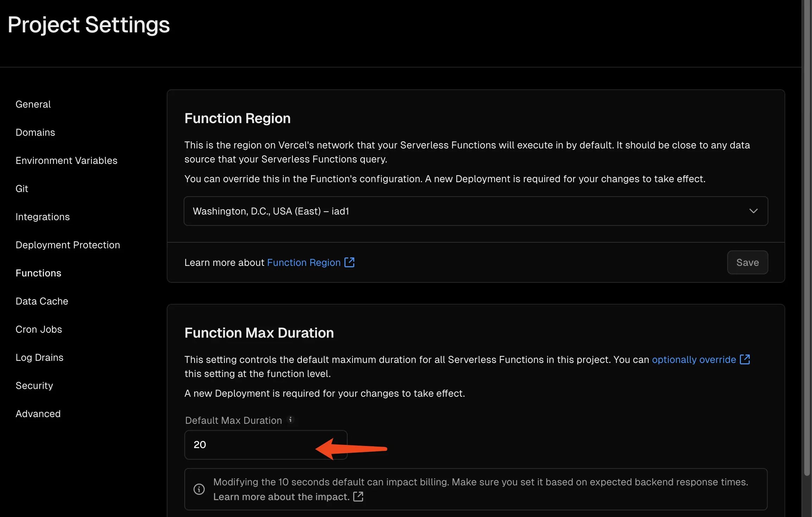Open Environment Variables in the sidebar
This screenshot has width=812, height=517.
pyautogui.click(x=66, y=160)
